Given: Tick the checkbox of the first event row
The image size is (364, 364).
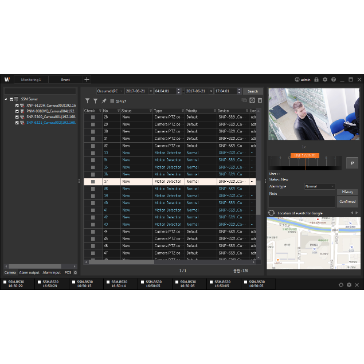Looking at the screenshot, I should (x=93, y=117).
